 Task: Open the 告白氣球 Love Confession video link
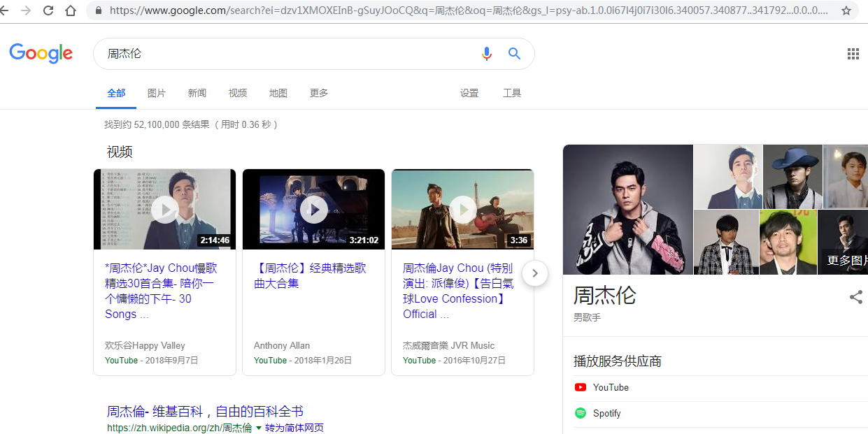[458, 291]
